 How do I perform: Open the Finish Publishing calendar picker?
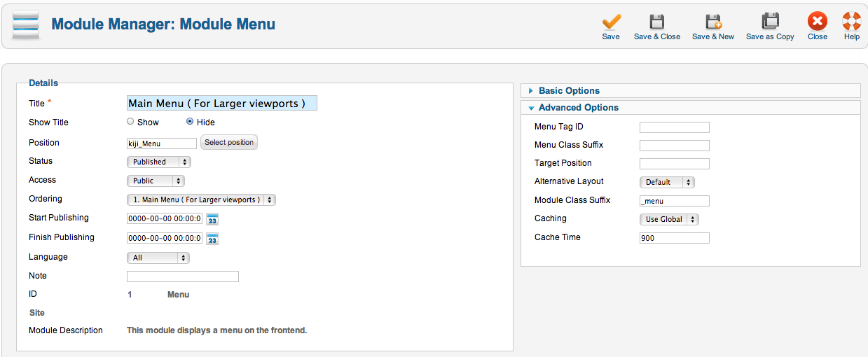click(x=212, y=239)
